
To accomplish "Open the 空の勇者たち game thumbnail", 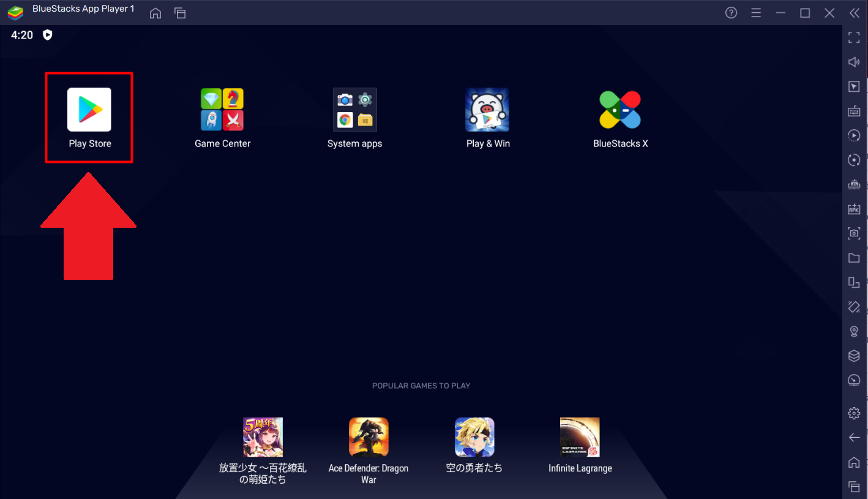I will point(474,437).
